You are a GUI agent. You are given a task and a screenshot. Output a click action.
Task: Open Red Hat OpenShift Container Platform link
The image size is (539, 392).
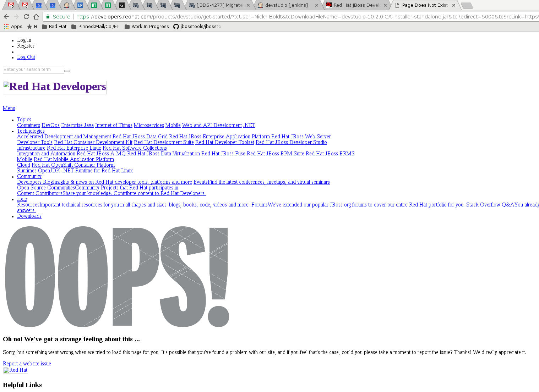coord(73,165)
